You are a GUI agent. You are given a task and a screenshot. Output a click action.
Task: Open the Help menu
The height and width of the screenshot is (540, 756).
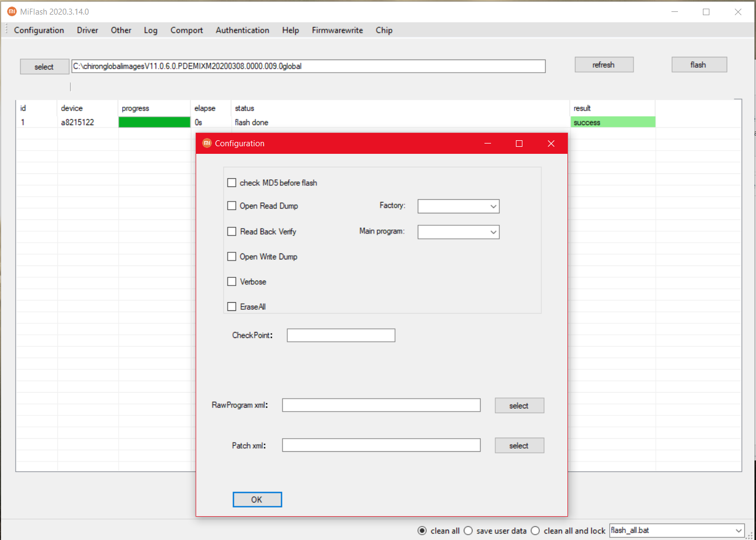[290, 30]
